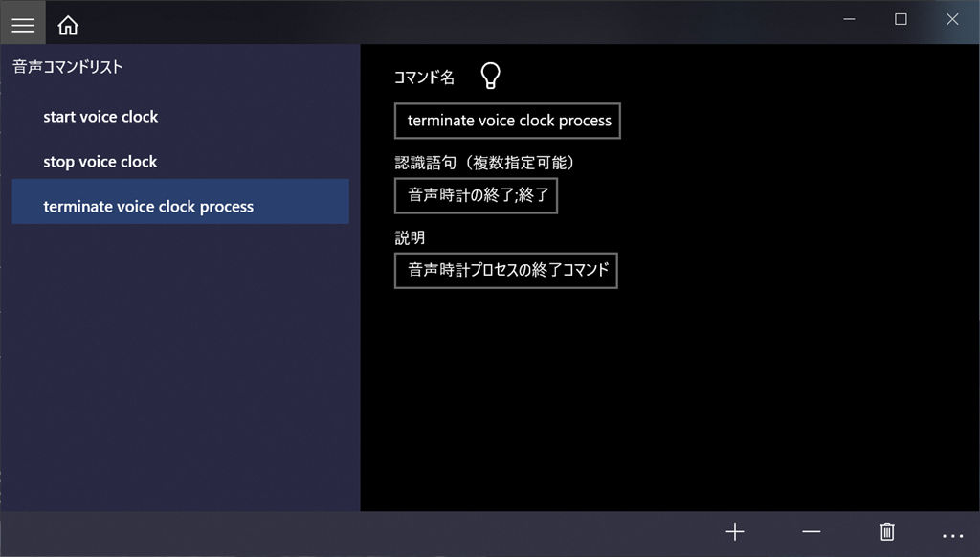980x557 pixels.
Task: Select the 'start voice clock' command
Action: (100, 117)
